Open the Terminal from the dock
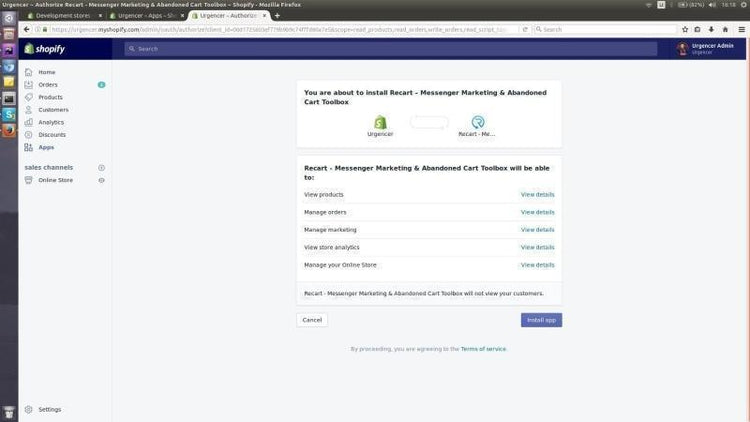 click(9, 99)
